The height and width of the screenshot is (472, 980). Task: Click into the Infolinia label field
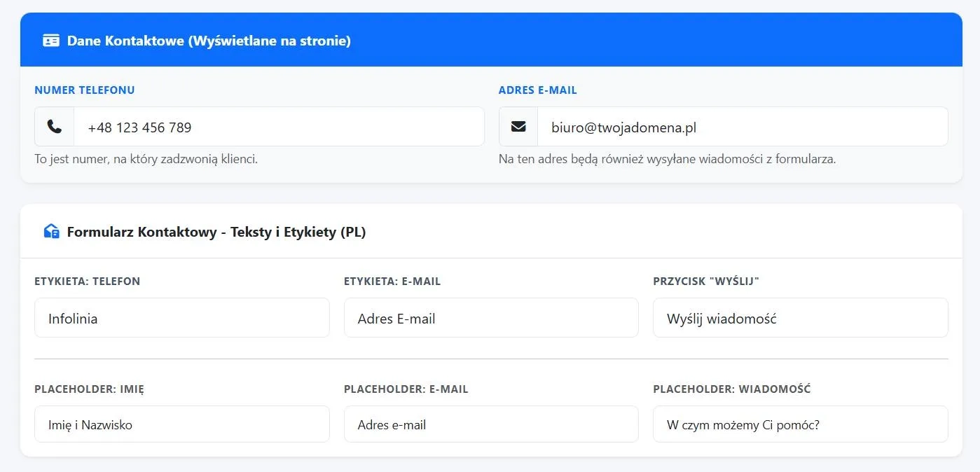point(181,318)
